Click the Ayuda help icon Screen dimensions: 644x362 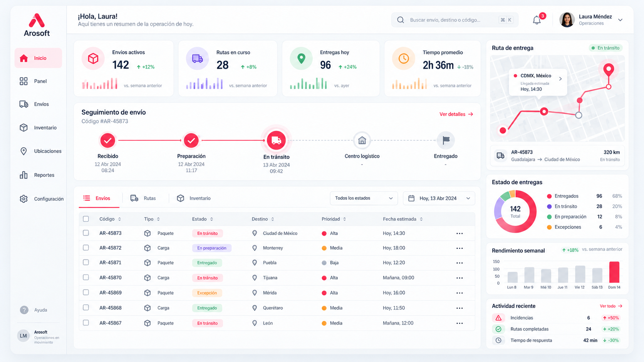[x=24, y=310]
